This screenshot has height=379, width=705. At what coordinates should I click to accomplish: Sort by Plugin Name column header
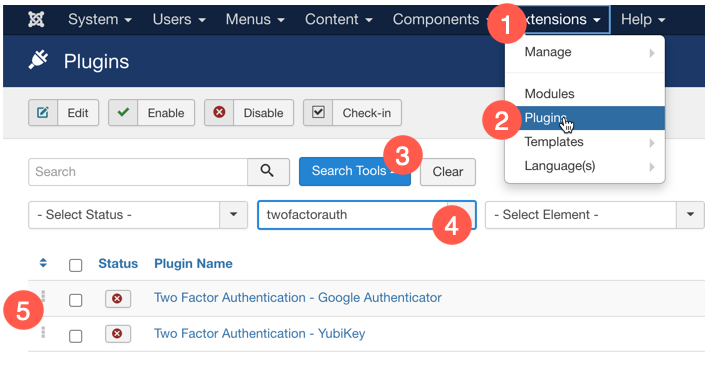(x=193, y=263)
